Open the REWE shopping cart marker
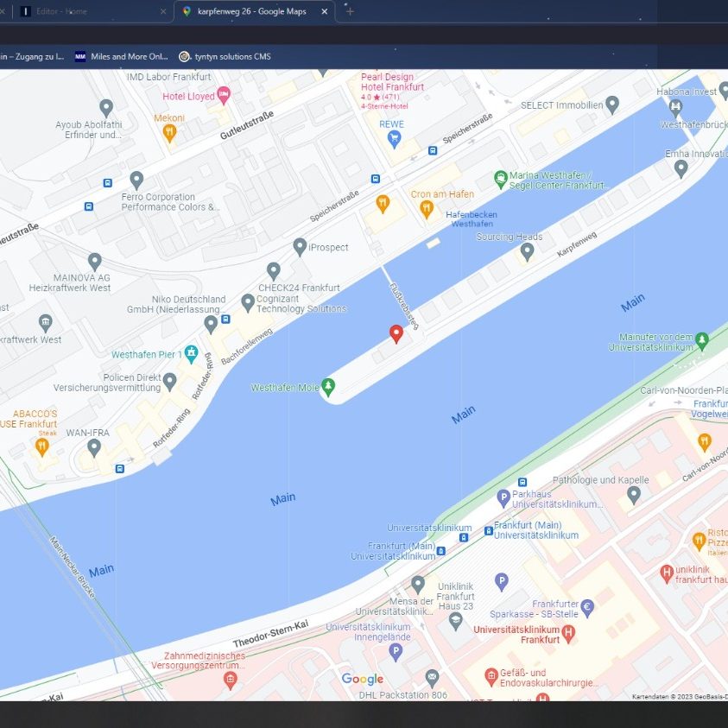 [x=394, y=139]
